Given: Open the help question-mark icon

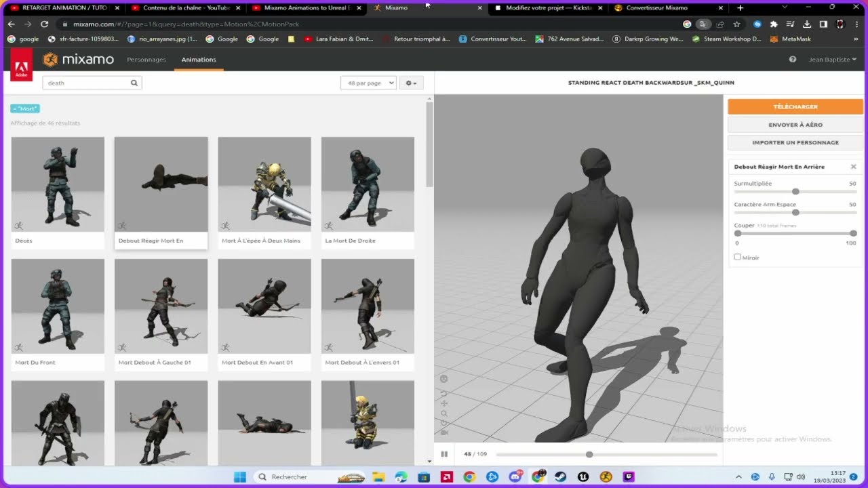Looking at the screenshot, I should (x=792, y=60).
